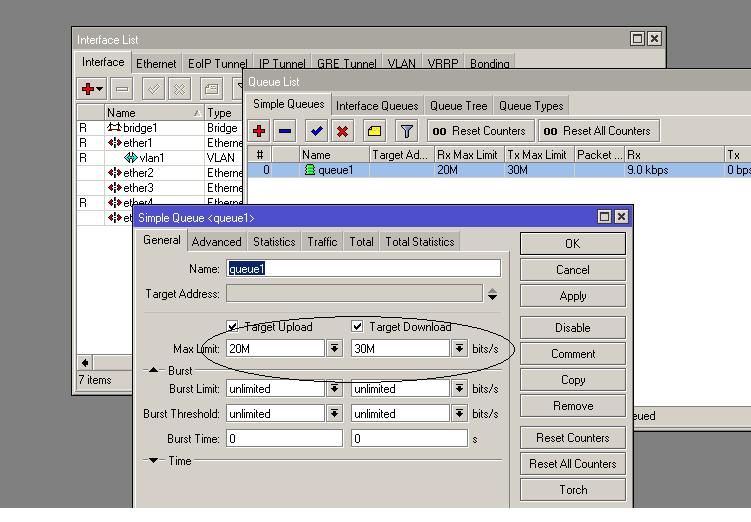Click the red plus Add icon in Interface List

(88, 89)
